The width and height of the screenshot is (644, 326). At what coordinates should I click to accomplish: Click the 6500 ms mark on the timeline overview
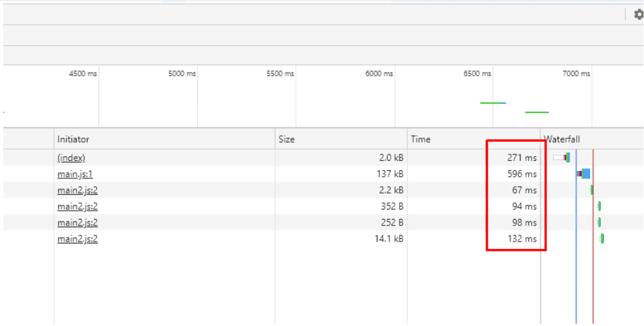477,74
